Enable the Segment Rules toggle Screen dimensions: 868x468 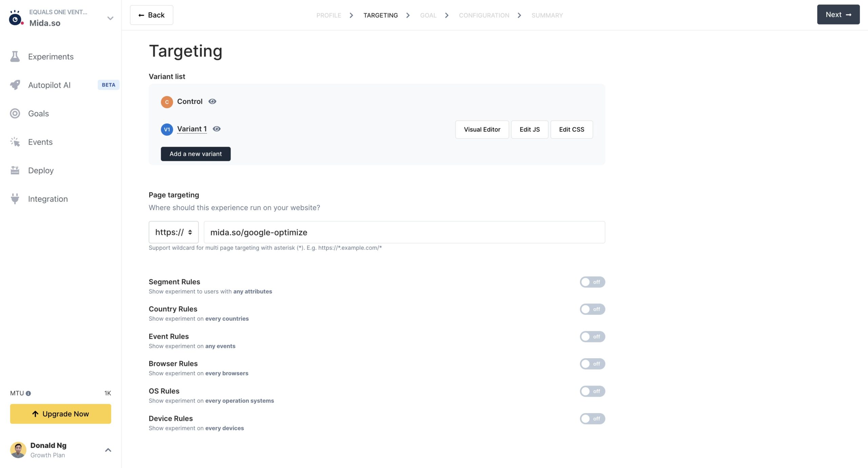[x=592, y=282]
